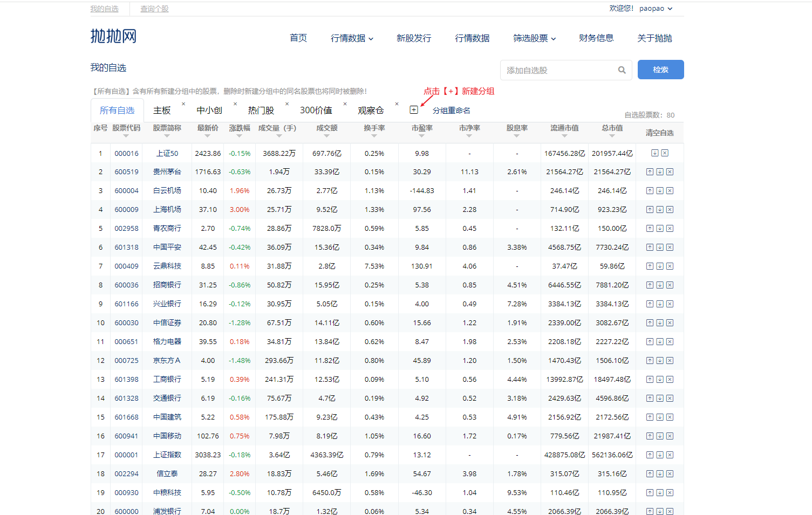Expand the first 行情数据 dropdown menu with the chevron

371,39
